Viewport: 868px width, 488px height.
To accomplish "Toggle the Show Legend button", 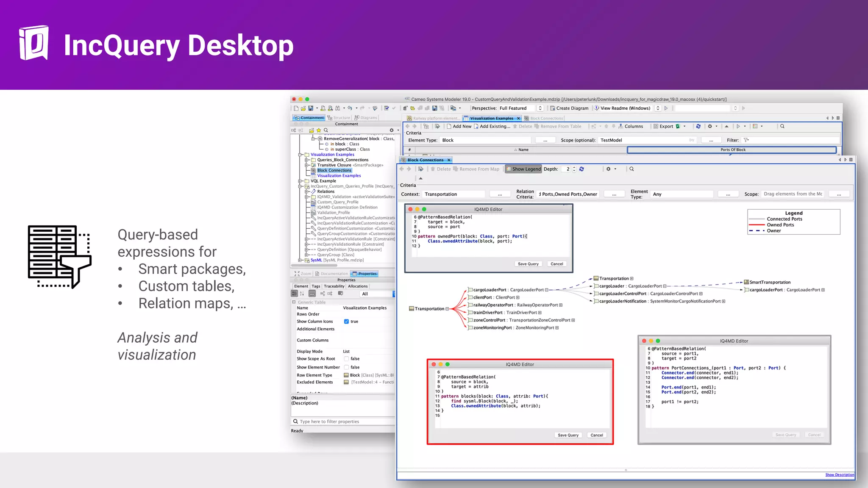I will coord(523,169).
